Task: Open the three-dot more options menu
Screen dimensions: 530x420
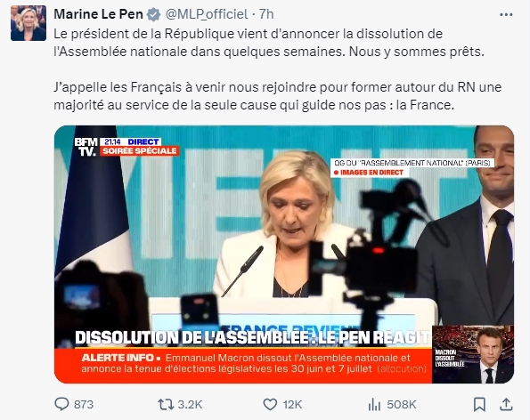Action: pos(506,14)
